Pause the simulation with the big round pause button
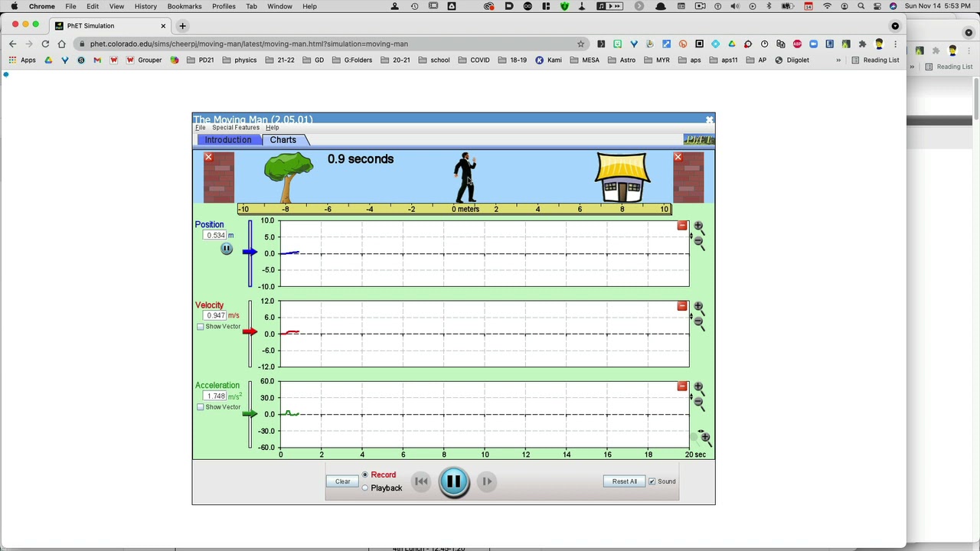Viewport: 980px width, 551px height. click(x=453, y=481)
